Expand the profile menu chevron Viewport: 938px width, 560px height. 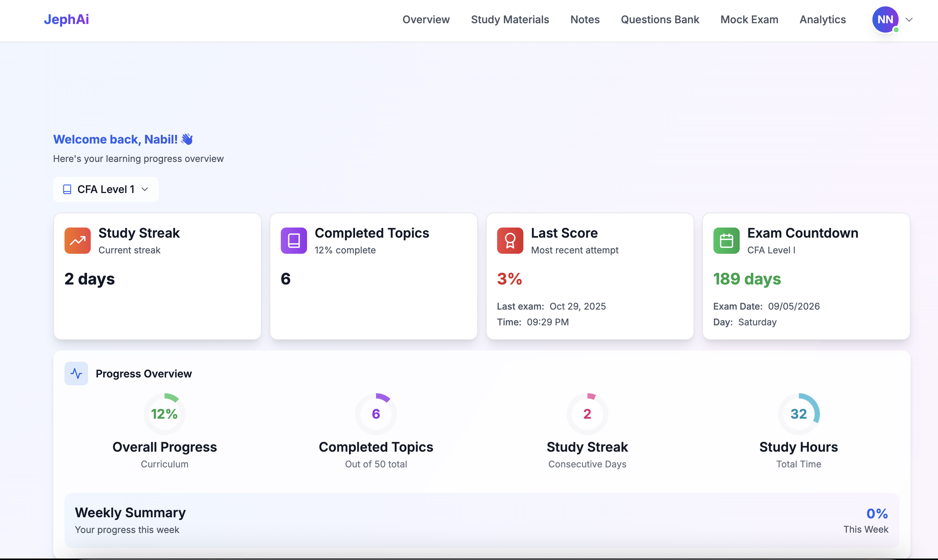click(x=909, y=19)
